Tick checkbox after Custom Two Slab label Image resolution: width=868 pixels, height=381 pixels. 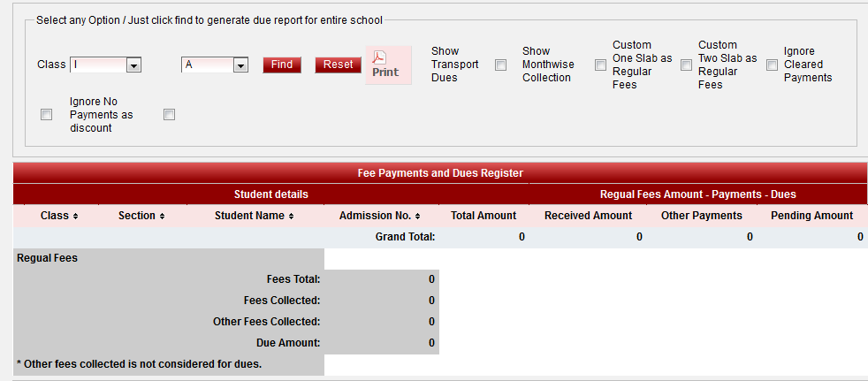coord(772,65)
